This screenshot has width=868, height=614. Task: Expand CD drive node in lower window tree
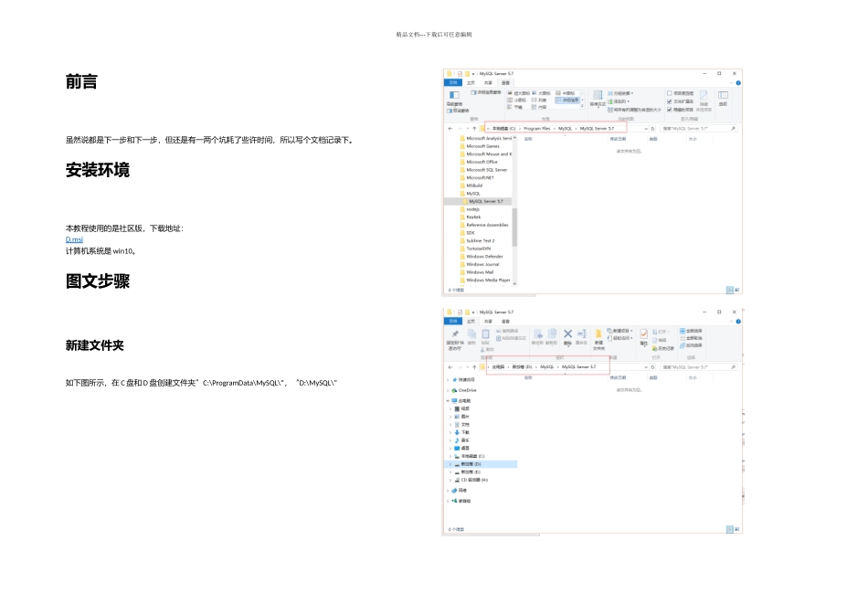[451, 480]
